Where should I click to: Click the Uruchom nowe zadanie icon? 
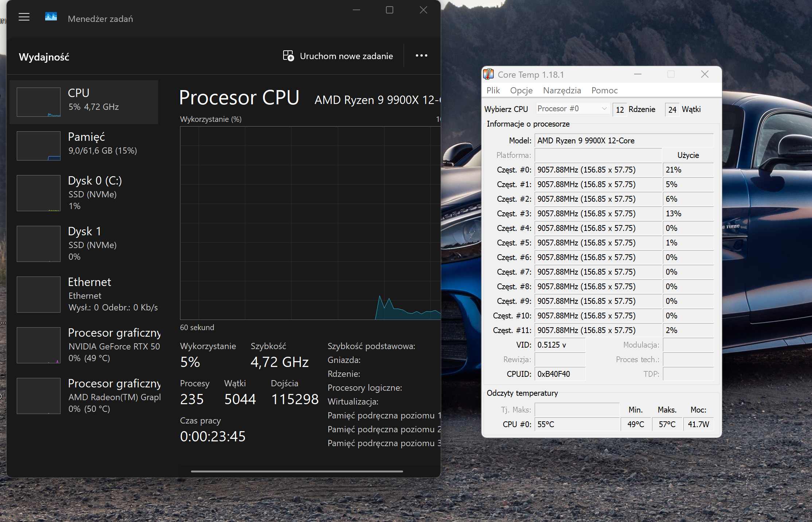click(288, 56)
